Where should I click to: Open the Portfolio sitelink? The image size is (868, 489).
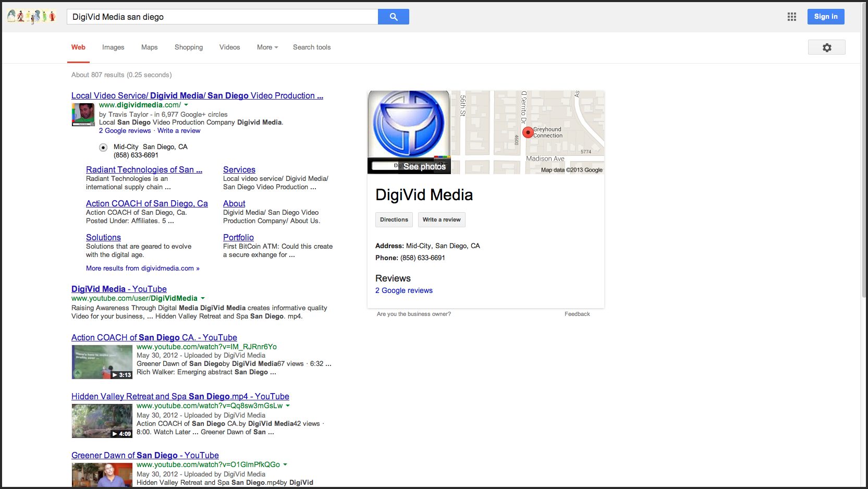[x=238, y=238]
